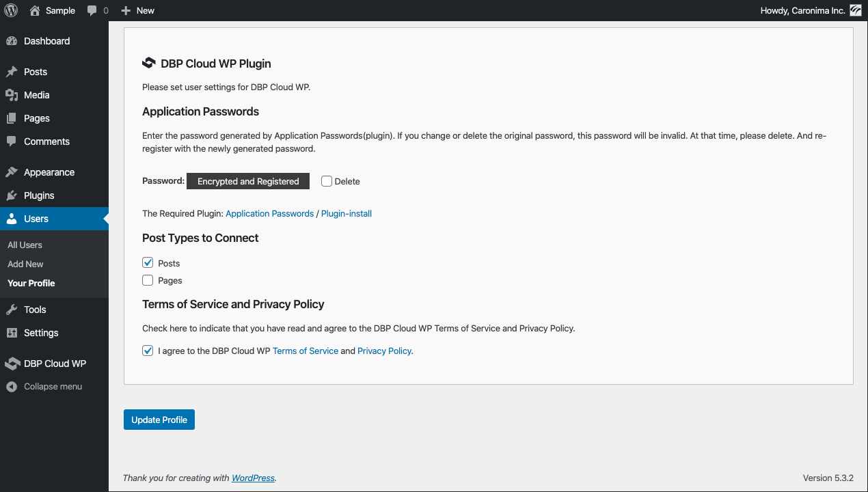
Task: Open Pages menu label
Action: click(x=37, y=118)
